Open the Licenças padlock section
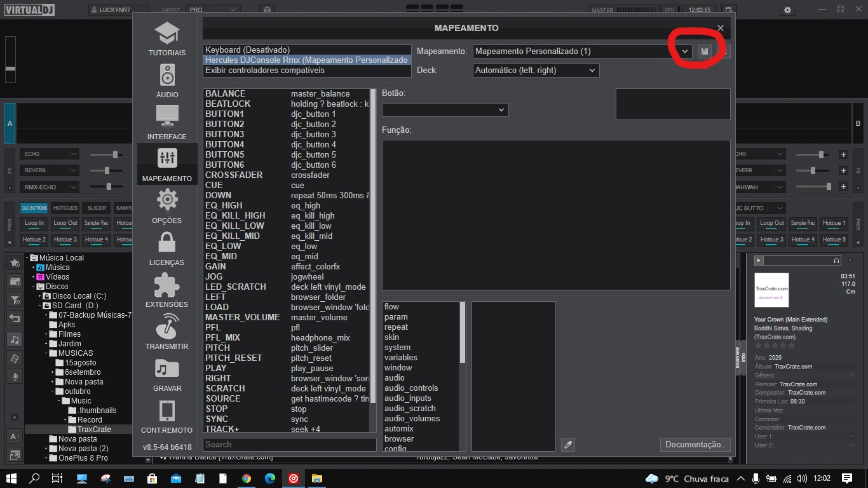 coord(167,248)
